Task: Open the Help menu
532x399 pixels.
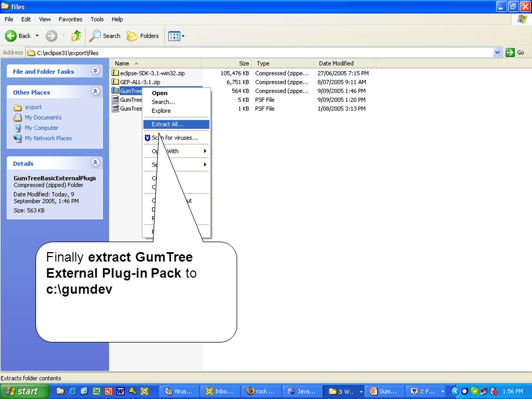Action: click(x=117, y=19)
